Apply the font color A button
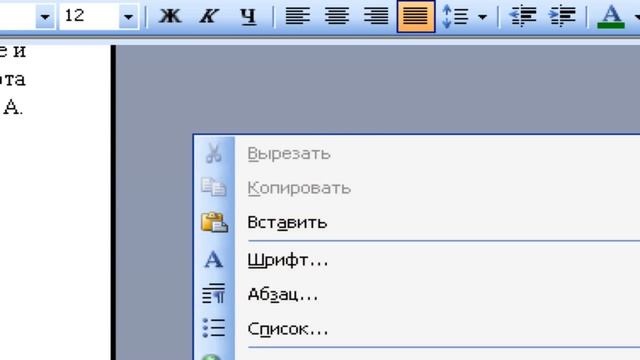The height and width of the screenshot is (360, 640). point(611,16)
